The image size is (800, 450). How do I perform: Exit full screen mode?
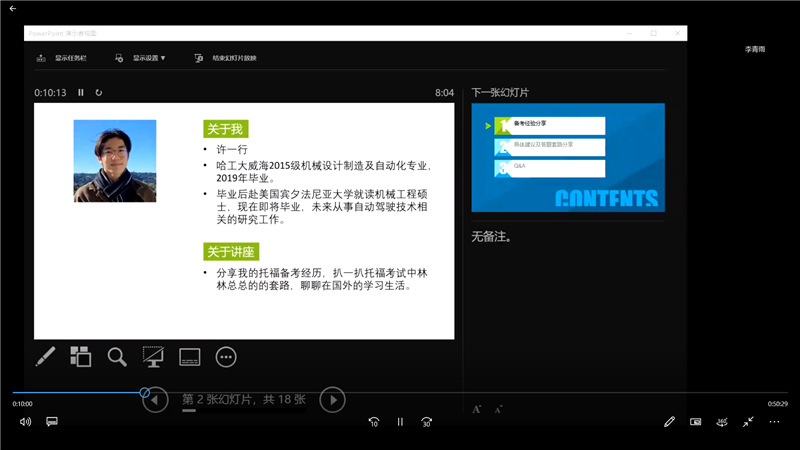coord(748,422)
